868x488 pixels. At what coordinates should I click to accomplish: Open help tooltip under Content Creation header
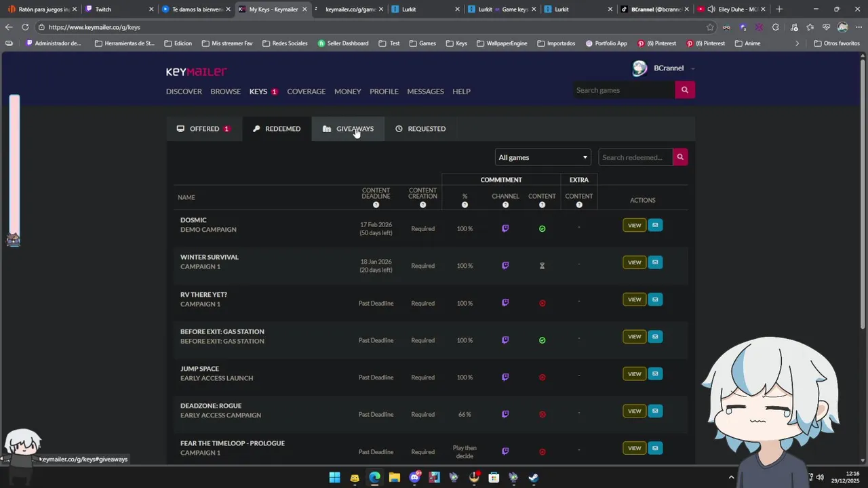point(422,205)
